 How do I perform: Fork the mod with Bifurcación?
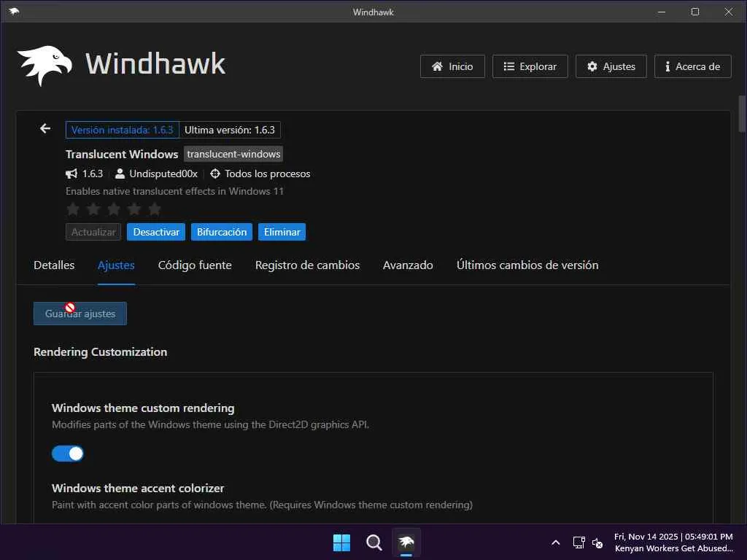[222, 232]
